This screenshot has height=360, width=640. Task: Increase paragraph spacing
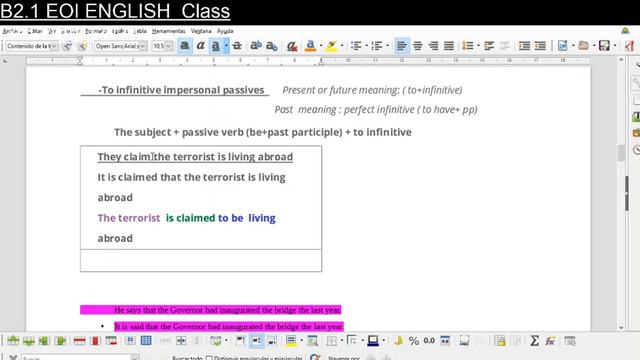point(489,46)
